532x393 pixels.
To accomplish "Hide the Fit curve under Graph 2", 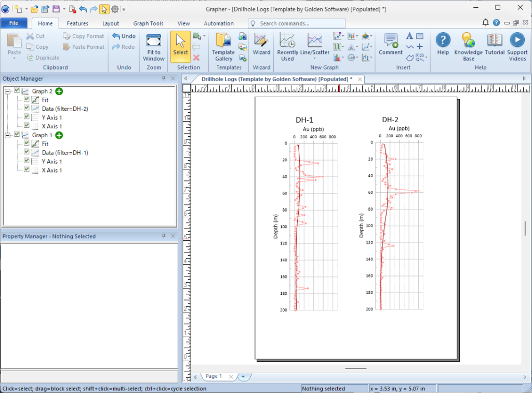I will click(26, 100).
